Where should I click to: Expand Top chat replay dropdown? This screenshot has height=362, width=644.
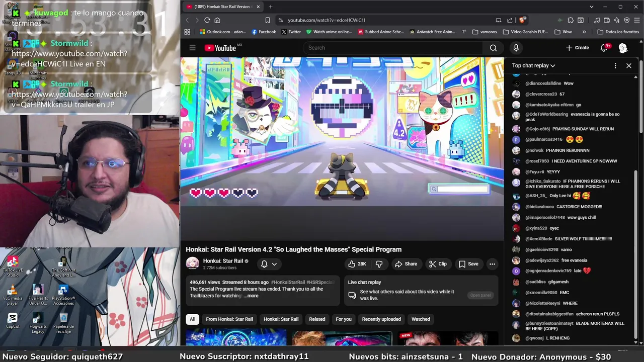coord(533,65)
